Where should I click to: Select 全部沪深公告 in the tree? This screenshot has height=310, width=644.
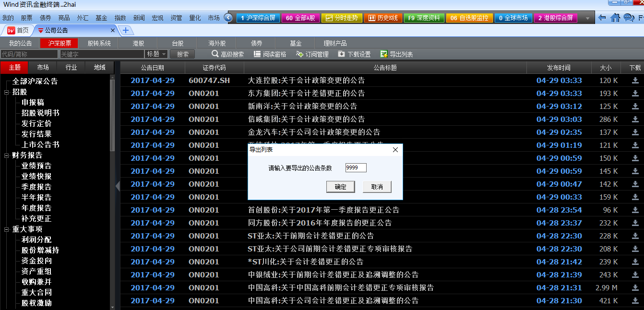click(x=35, y=81)
